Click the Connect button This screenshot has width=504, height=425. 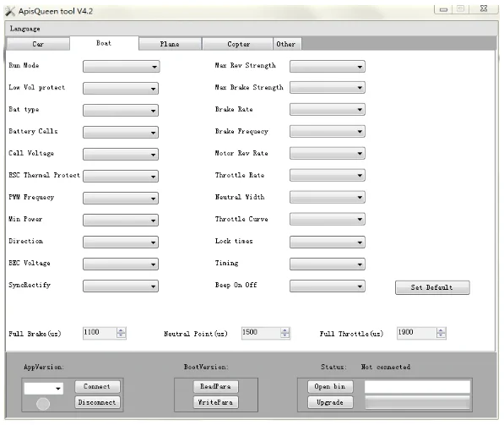click(x=97, y=386)
